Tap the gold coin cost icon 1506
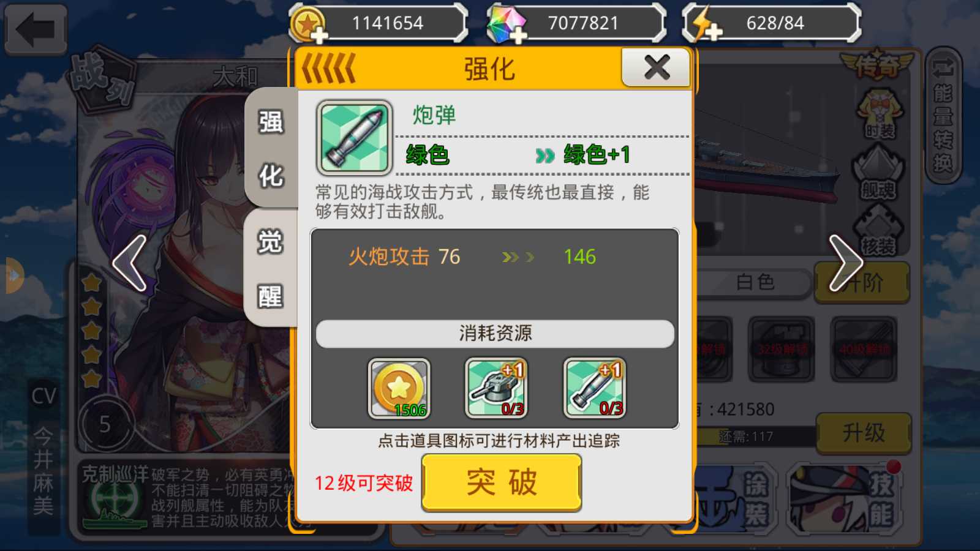This screenshot has width=980, height=551. 399,389
